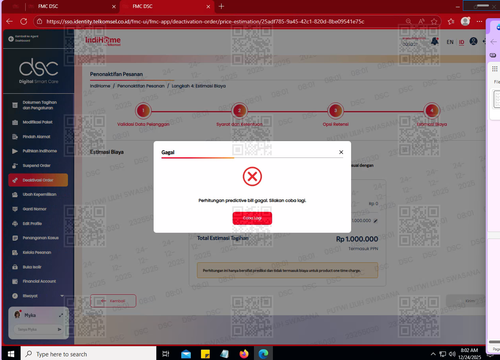Click the read aloud icon
The width and height of the screenshot is (500, 360).
click(421, 21)
